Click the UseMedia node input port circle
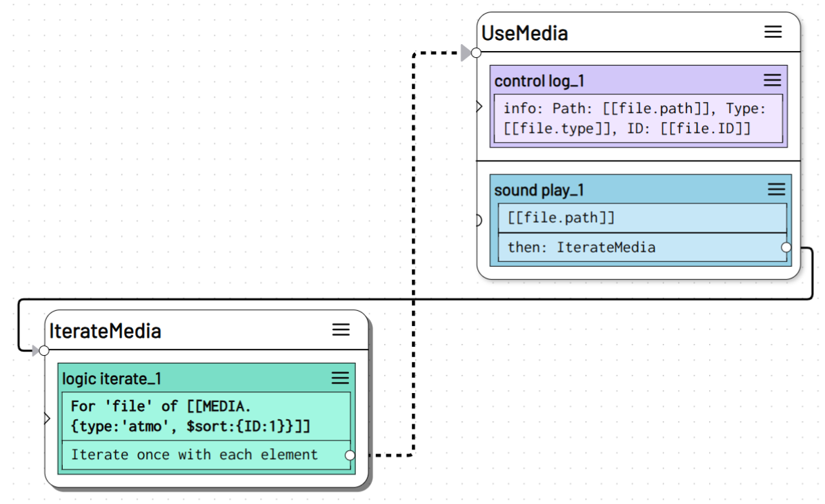Viewport: 825px width, 504px height. point(476,52)
